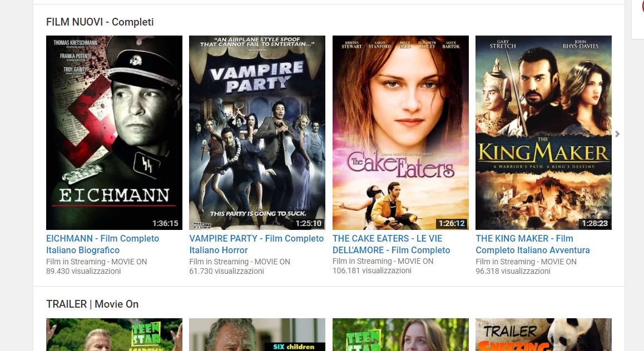Click the '61.730 visualizzazioni' view count
The image size is (644, 351).
point(227,271)
